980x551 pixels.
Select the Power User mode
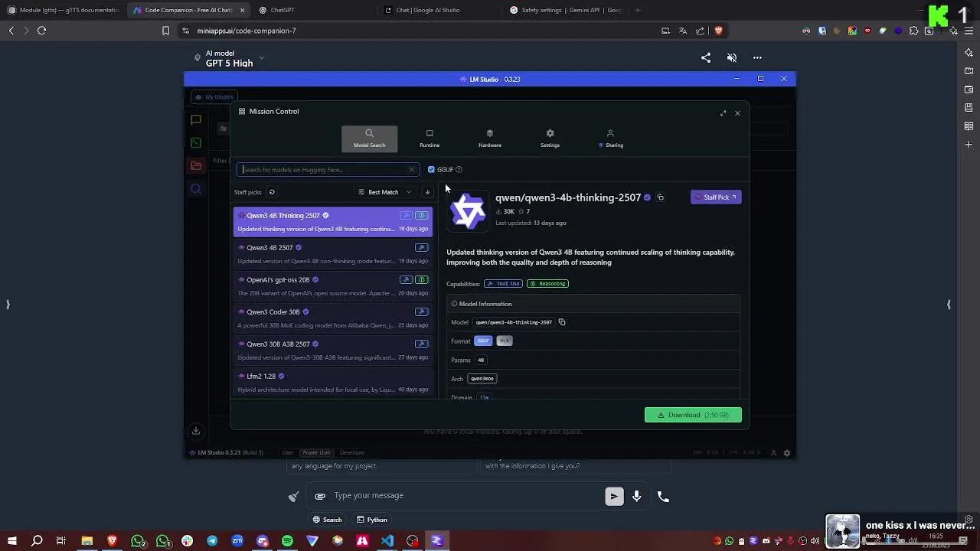point(316,452)
